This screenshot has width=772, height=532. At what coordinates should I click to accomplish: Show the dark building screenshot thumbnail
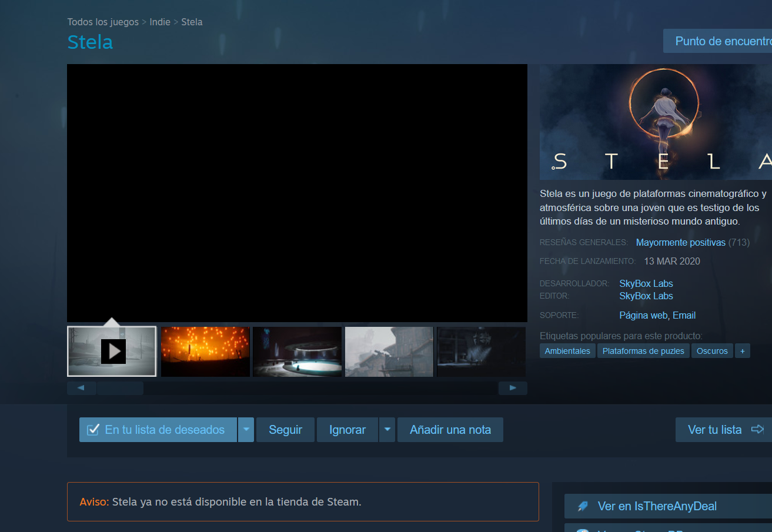481,352
